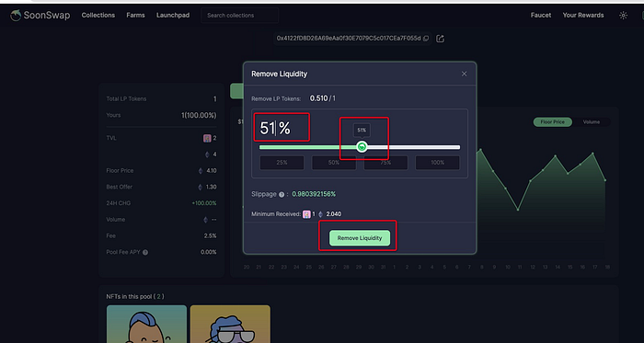Click the 2.040 ETH minimum received value
This screenshot has height=343, width=644.
(334, 214)
